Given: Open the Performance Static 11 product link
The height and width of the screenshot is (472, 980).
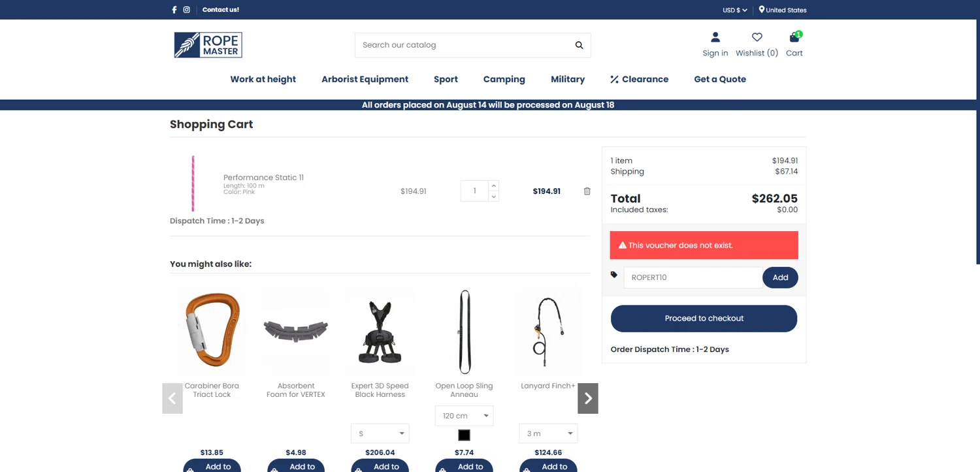Looking at the screenshot, I should [263, 178].
